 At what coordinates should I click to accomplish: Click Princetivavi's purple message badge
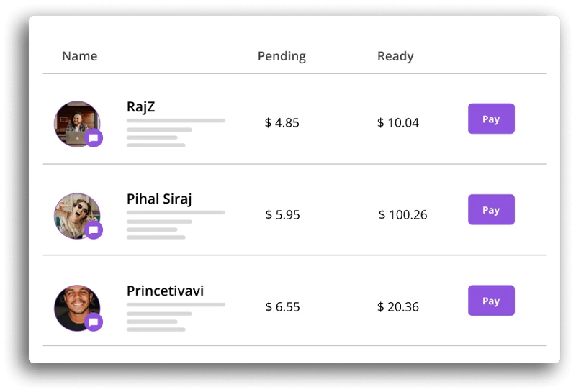(94, 322)
